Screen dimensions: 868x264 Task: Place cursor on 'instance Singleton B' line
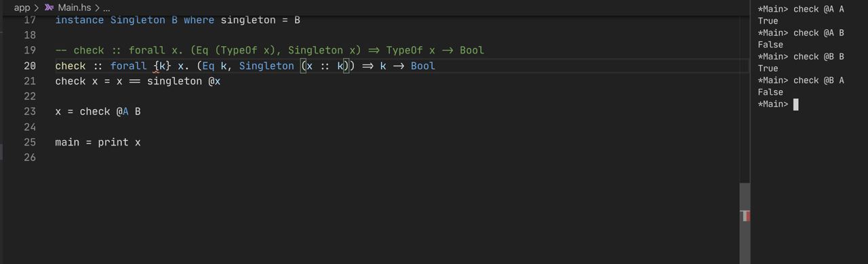pyautogui.click(x=178, y=20)
